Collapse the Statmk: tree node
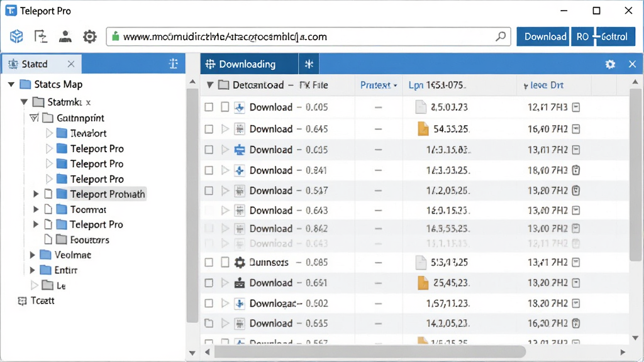The width and height of the screenshot is (644, 362). [x=24, y=102]
